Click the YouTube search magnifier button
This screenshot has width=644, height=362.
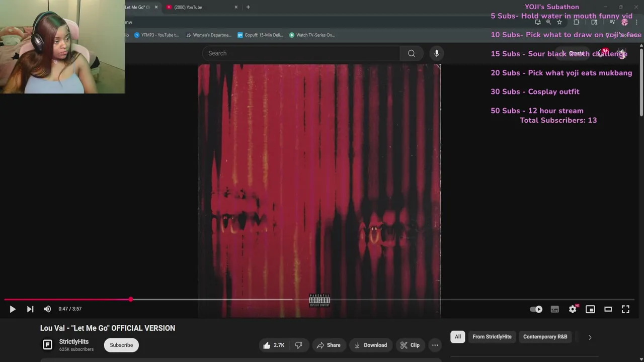412,53
